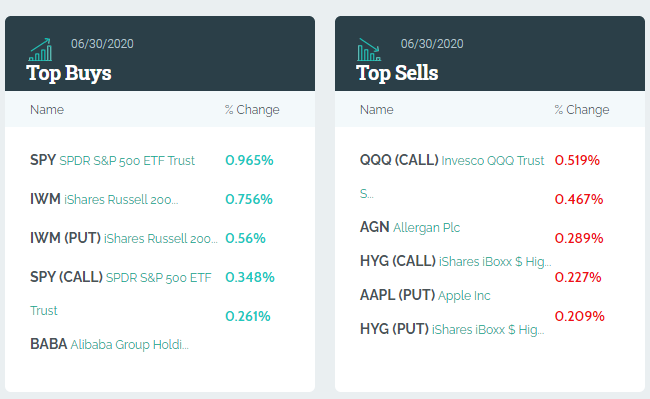Viewport: 650px width, 399px height.
Task: Click the falling bar chart Top Sells icon
Action: pos(369,50)
